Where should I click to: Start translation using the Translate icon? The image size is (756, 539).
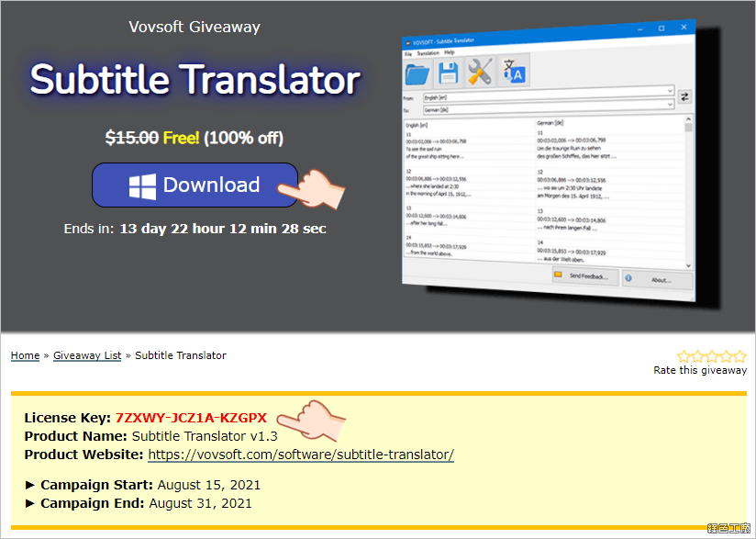pyautogui.click(x=514, y=70)
